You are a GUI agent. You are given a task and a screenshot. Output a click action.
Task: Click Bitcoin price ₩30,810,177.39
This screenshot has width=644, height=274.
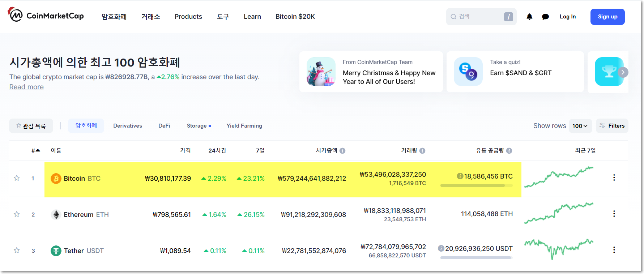coord(168,179)
